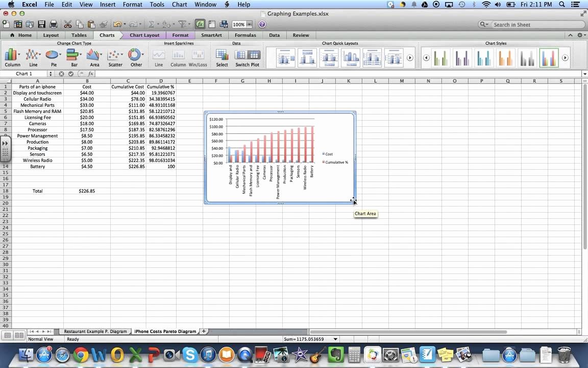Open Google Chrome from the Dock
The width and height of the screenshot is (588, 368).
(x=80, y=355)
